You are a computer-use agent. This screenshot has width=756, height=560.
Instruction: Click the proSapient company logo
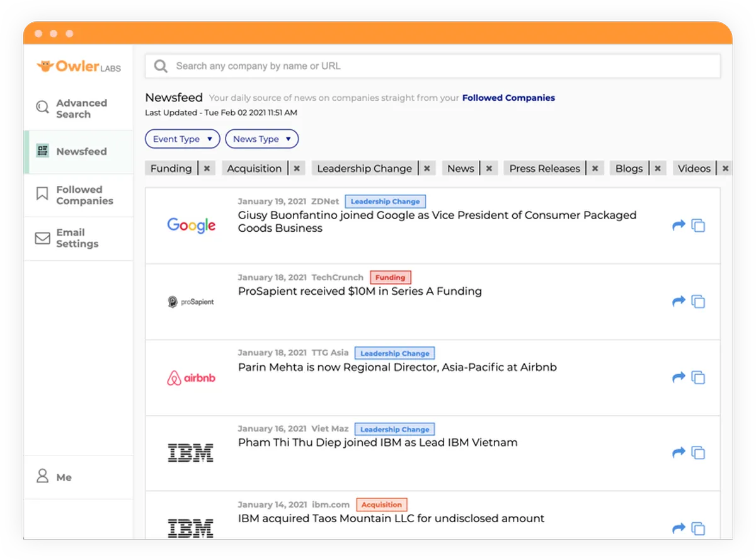coord(192,302)
